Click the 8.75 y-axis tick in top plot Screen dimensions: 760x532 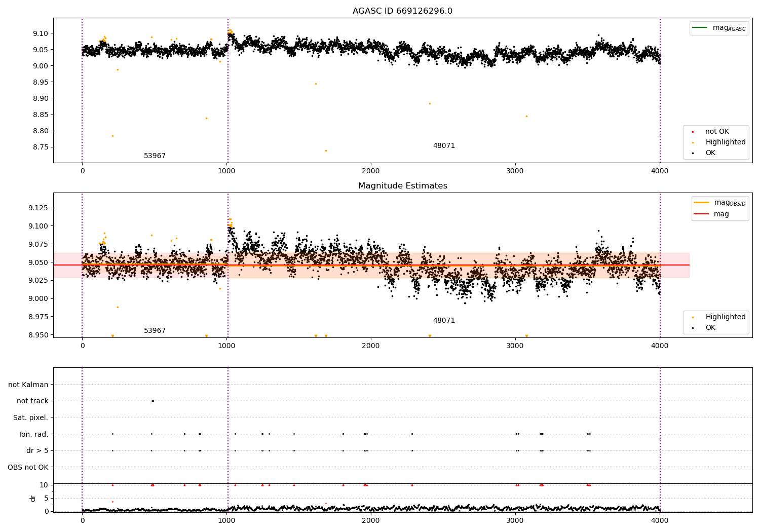click(40, 147)
